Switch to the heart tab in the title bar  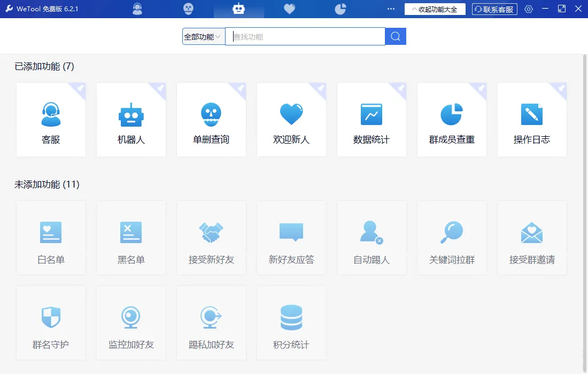pyautogui.click(x=289, y=9)
